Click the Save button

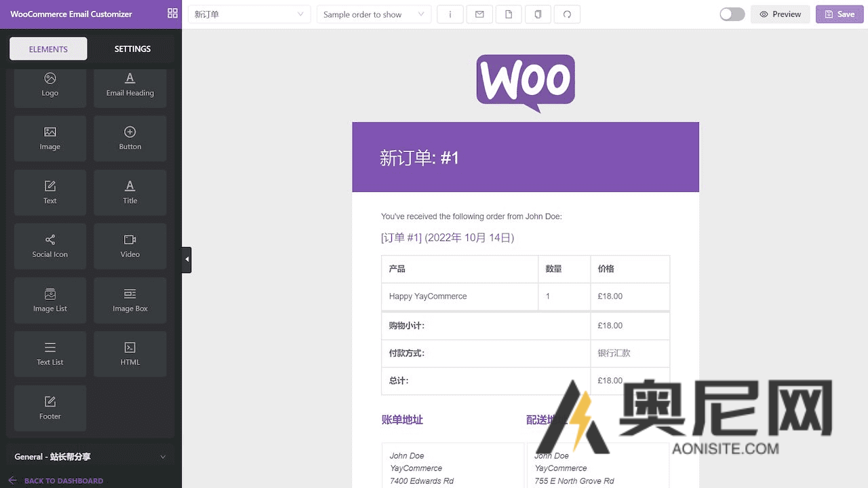click(839, 14)
